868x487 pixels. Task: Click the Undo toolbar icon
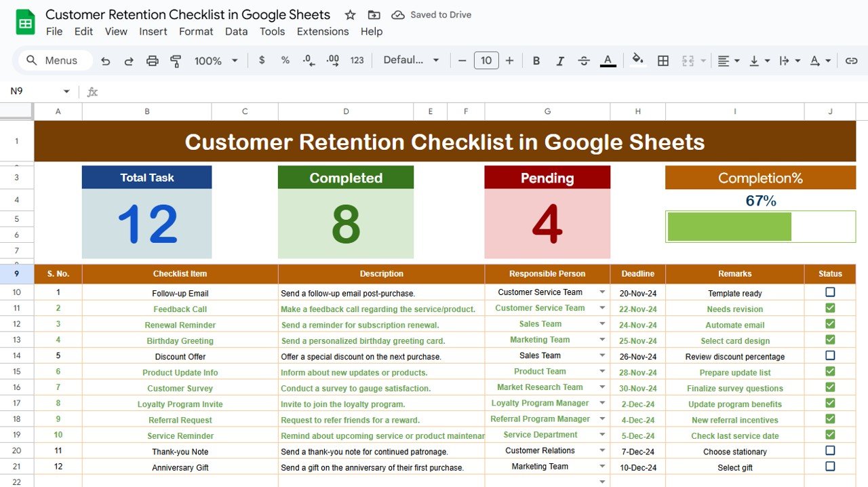(x=105, y=61)
